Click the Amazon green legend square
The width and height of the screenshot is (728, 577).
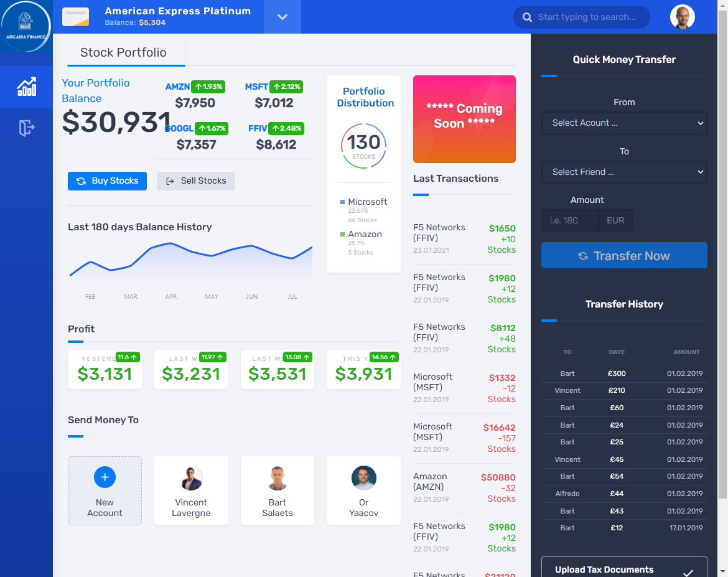point(343,234)
